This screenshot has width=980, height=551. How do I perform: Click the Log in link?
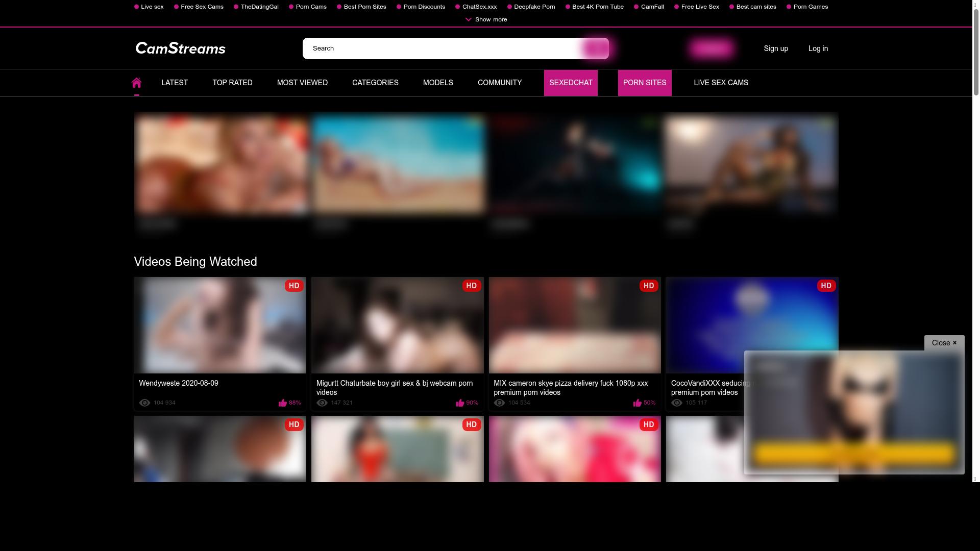818,48
